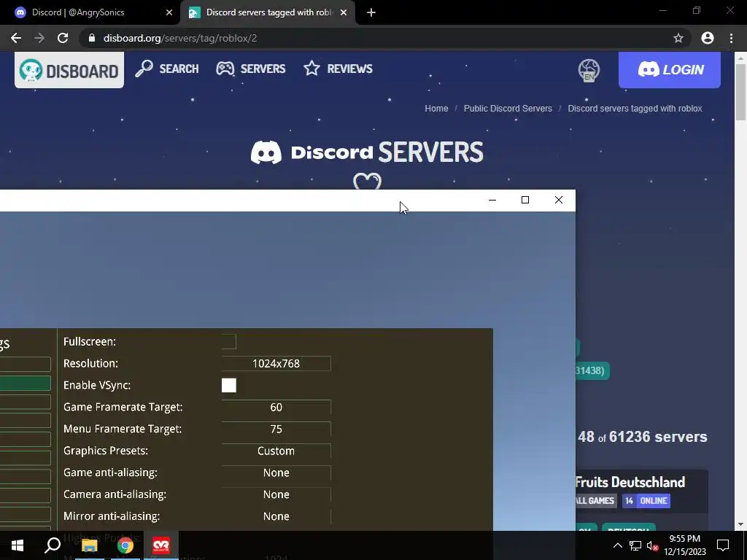This screenshot has width=747, height=560.
Task: Follow the Public Discord Servers breadcrumb
Action: coord(508,109)
